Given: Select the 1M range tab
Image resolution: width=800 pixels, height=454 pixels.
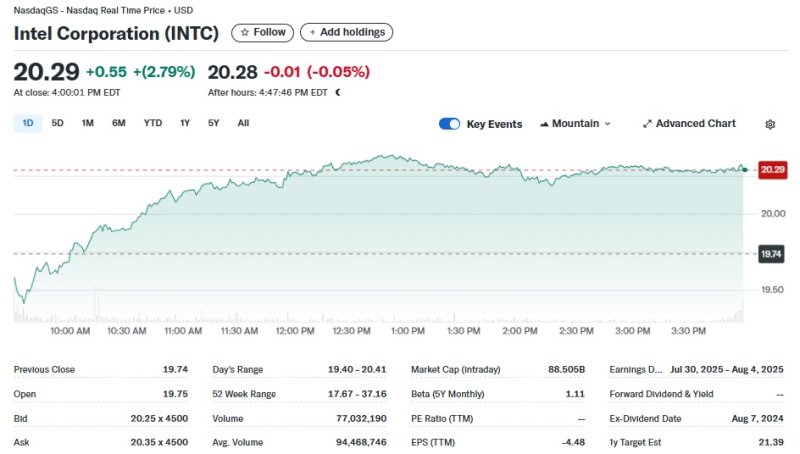Looking at the screenshot, I should (88, 123).
